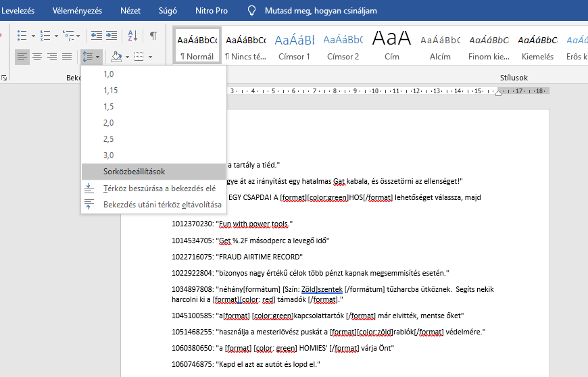This screenshot has height=377, width=588.
Task: Apply the Finom kiemelés style
Action: pos(489,46)
